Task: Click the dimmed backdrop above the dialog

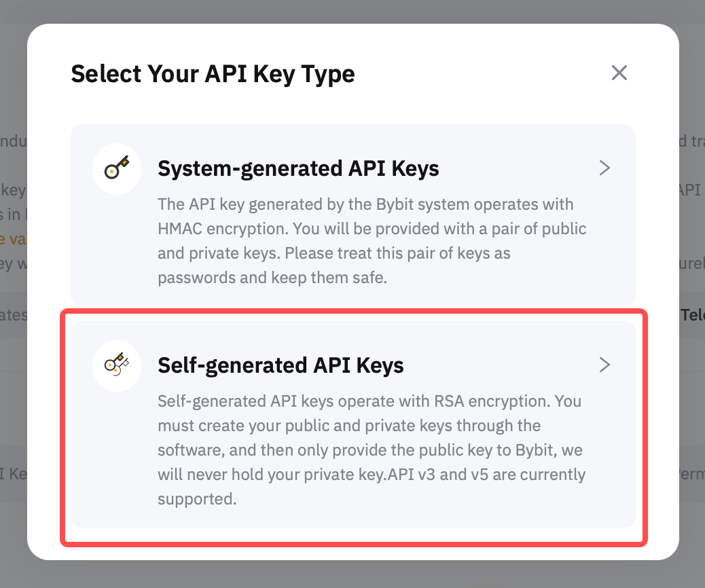Action: 352,11
